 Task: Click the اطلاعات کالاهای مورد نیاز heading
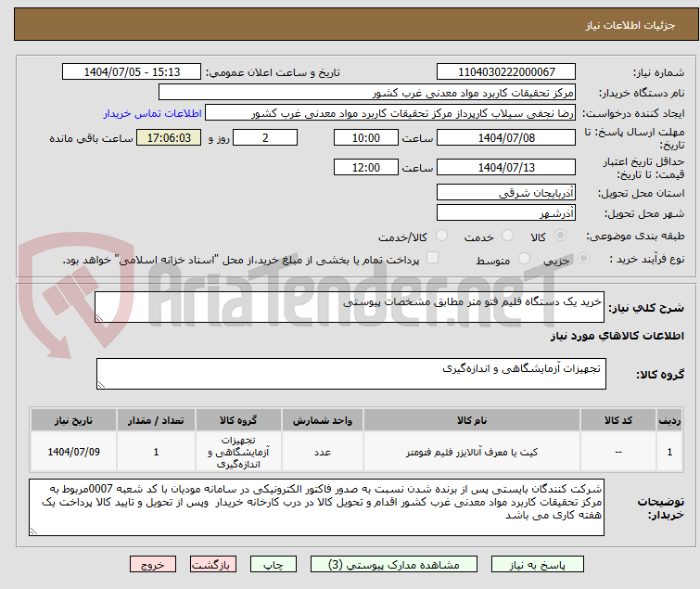pyautogui.click(x=617, y=336)
